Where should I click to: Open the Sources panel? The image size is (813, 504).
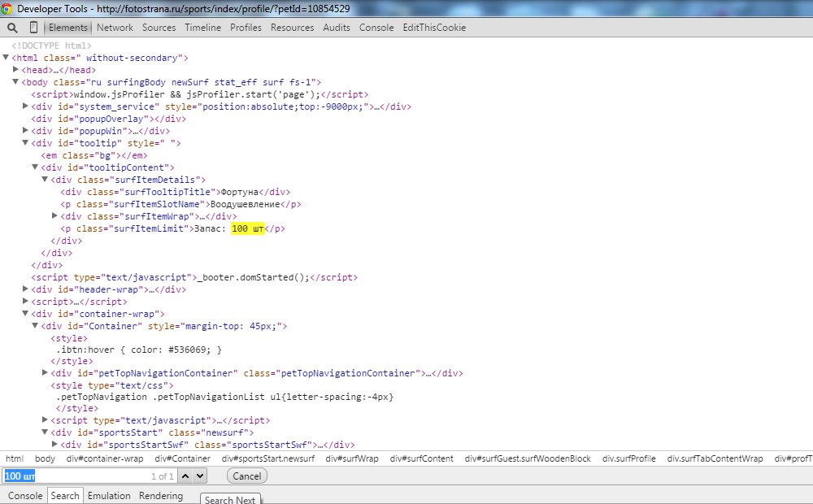pyautogui.click(x=159, y=28)
